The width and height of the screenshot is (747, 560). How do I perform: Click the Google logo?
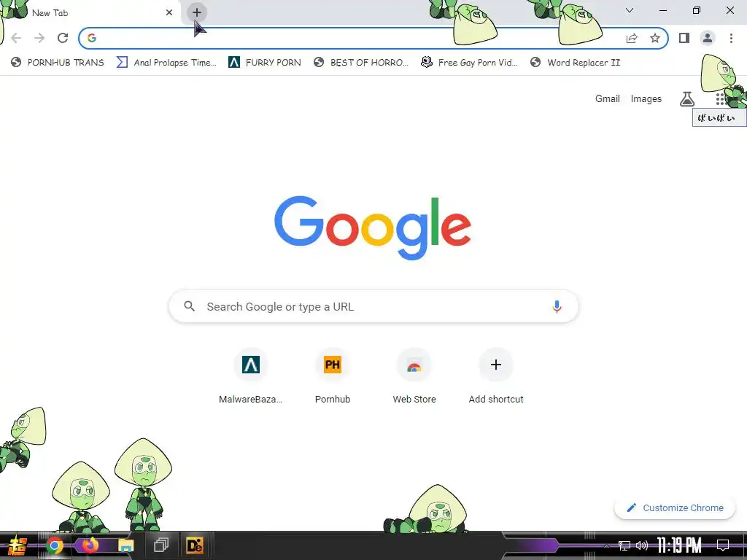373,228
